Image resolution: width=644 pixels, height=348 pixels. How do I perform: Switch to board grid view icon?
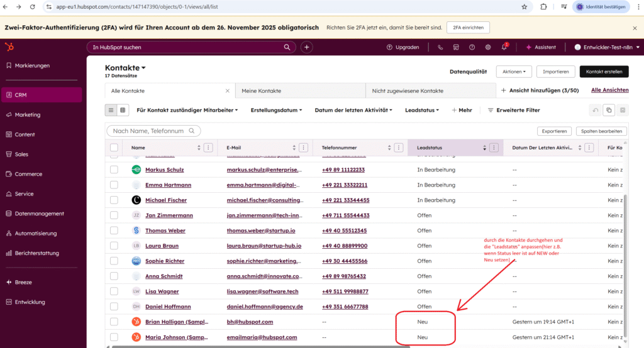tap(123, 110)
